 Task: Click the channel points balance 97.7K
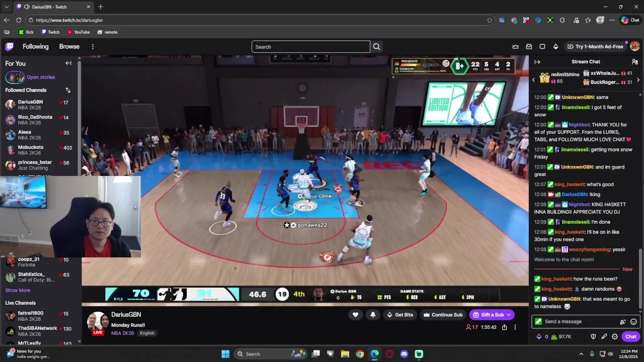(x=561, y=337)
